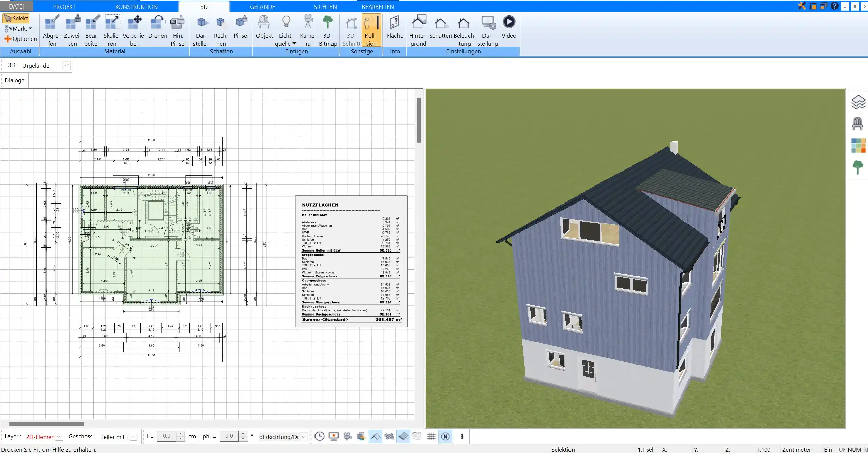This screenshot has width=868, height=453.
Task: Choose the Zuweisen material tool
Action: [72, 31]
